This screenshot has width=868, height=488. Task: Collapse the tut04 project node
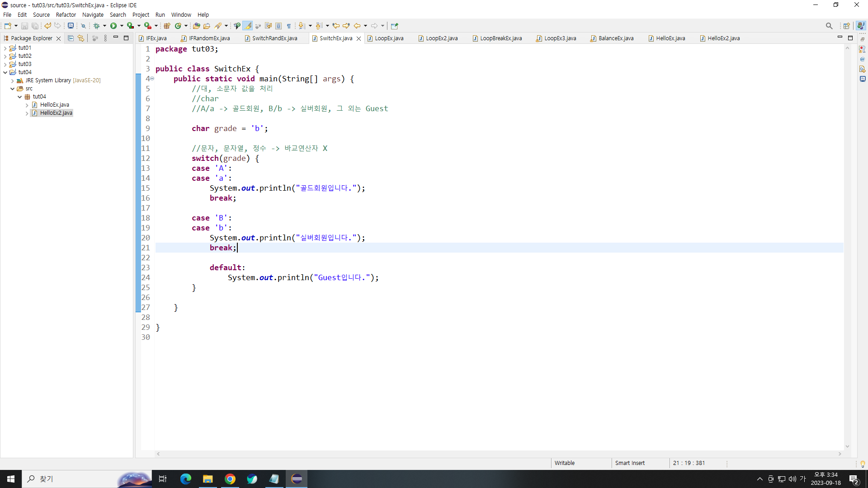click(x=5, y=72)
